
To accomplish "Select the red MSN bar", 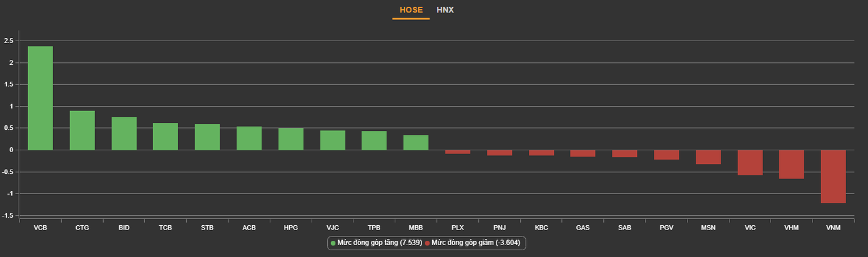I will pyautogui.click(x=708, y=157).
